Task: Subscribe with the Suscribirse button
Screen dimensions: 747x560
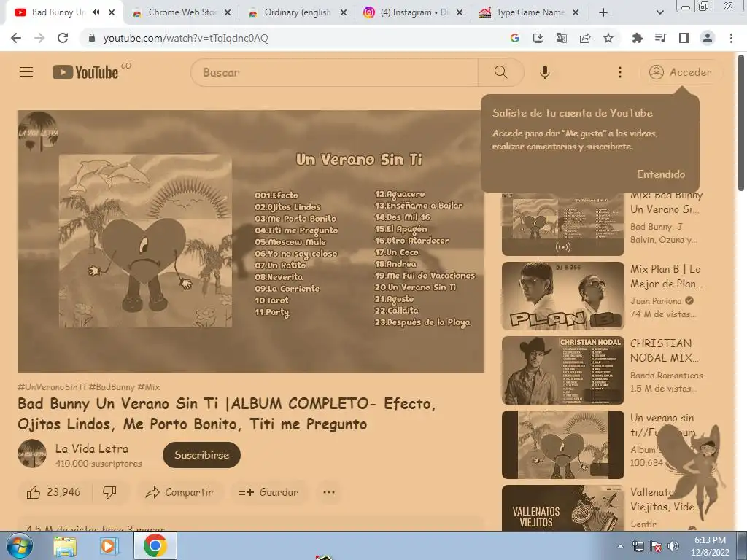Action: coord(201,455)
